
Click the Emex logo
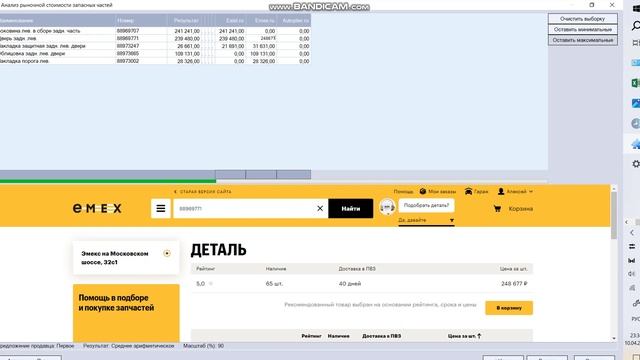tap(97, 209)
